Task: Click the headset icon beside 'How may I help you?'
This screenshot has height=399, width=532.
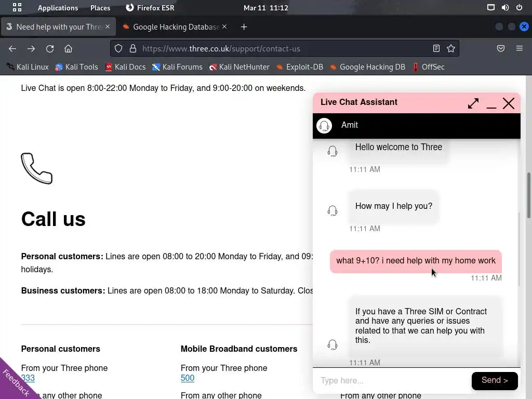Action: 332,211
